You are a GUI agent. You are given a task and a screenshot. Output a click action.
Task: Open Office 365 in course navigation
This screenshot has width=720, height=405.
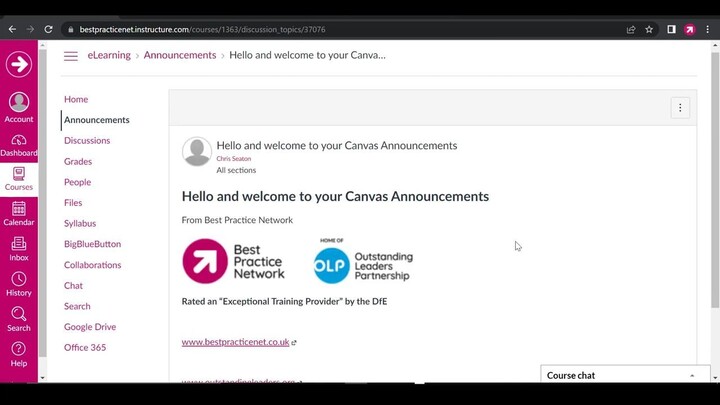[85, 348]
